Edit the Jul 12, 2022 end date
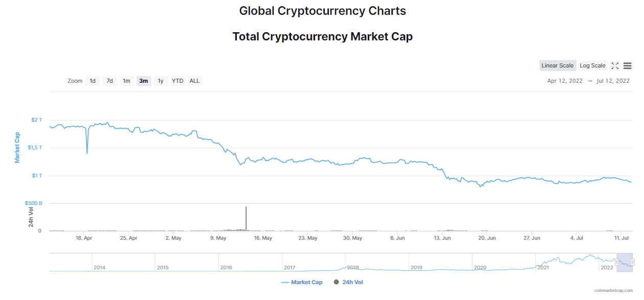Viewport: 644px width, 300px height. pyautogui.click(x=613, y=81)
